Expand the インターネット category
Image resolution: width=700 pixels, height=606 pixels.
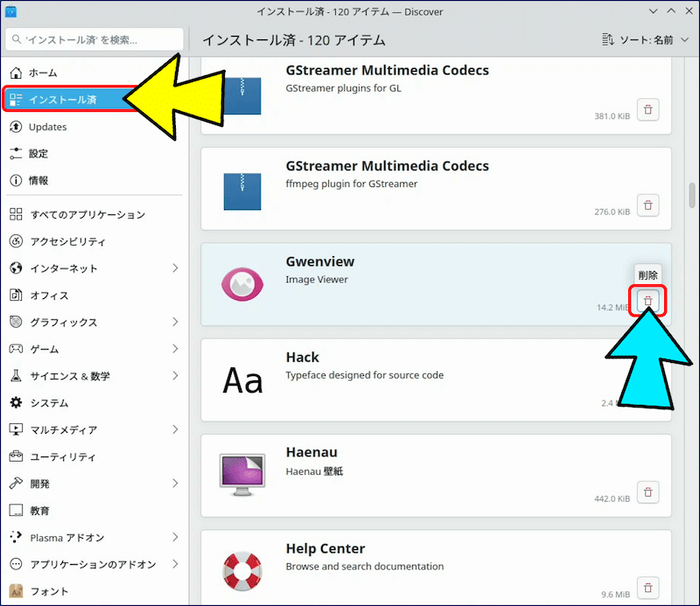(175, 268)
